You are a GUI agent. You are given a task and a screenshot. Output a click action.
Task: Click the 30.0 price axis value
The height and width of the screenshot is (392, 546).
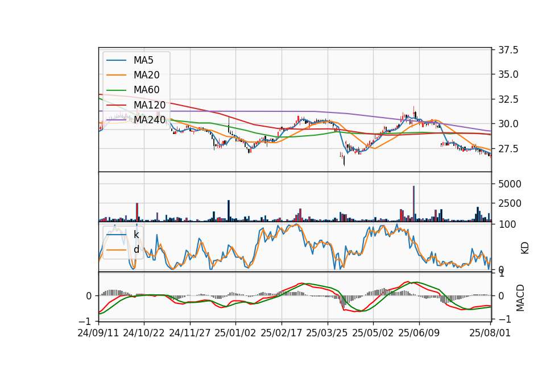point(508,124)
